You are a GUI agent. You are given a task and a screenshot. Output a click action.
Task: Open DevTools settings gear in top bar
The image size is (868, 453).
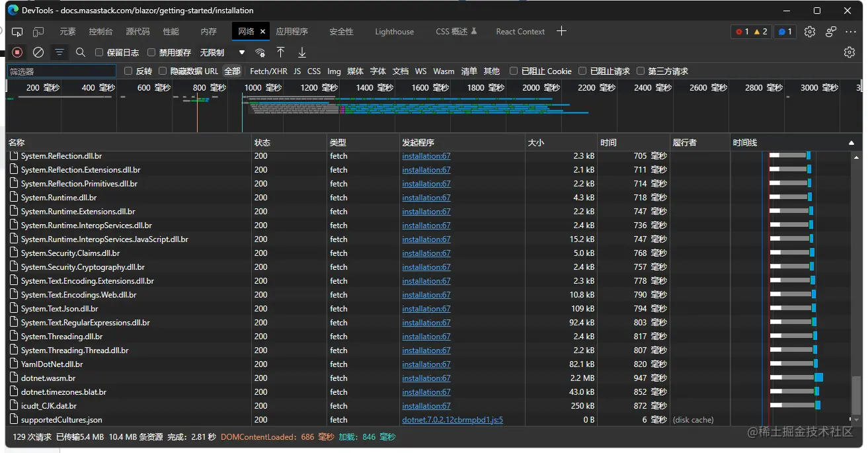[810, 32]
